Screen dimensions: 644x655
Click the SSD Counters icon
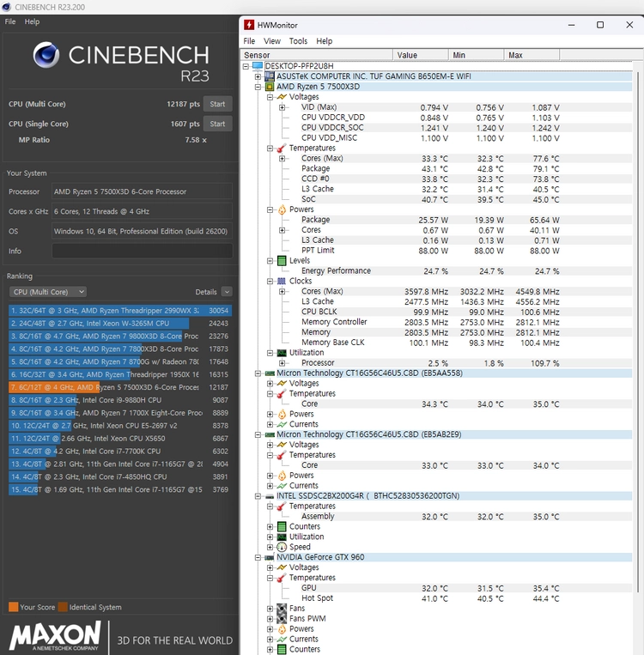(282, 527)
